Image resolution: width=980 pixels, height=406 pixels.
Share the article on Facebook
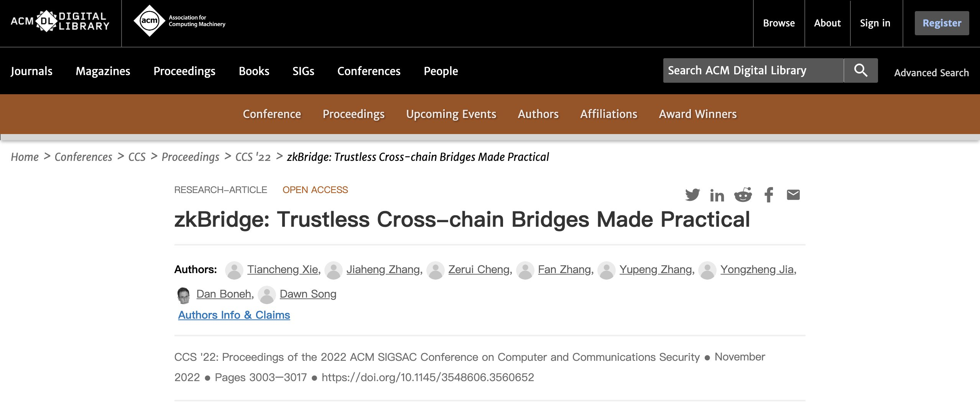[768, 195]
